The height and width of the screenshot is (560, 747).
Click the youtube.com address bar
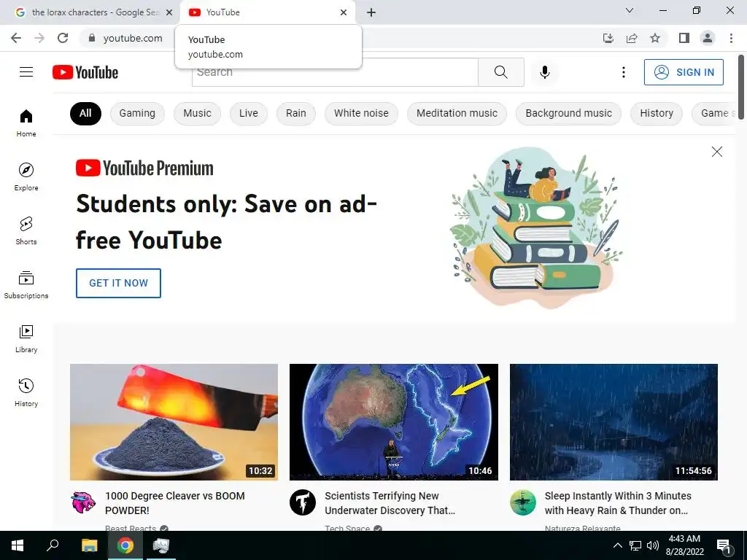(x=133, y=38)
